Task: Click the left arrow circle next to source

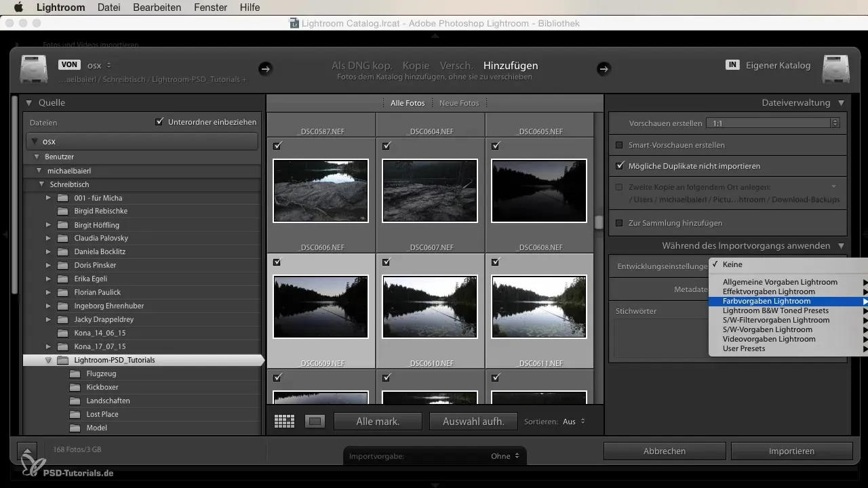Action: (x=265, y=68)
